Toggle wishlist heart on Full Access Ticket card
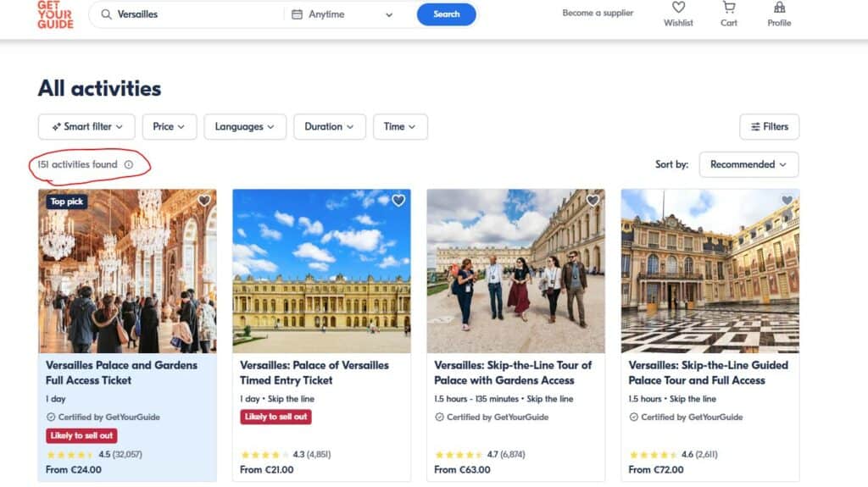 pos(203,201)
